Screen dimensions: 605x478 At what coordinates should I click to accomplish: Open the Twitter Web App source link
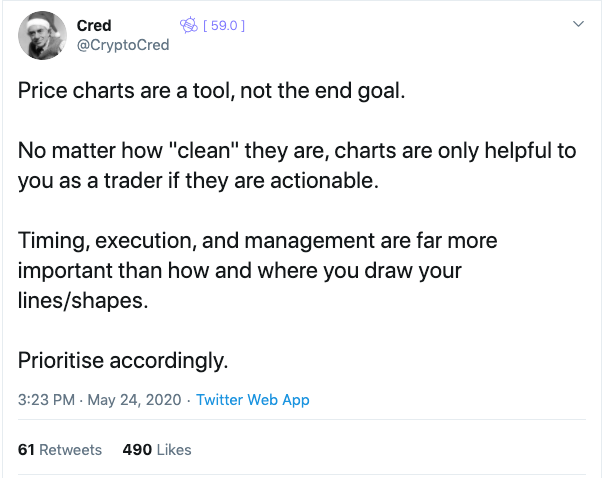click(x=253, y=400)
